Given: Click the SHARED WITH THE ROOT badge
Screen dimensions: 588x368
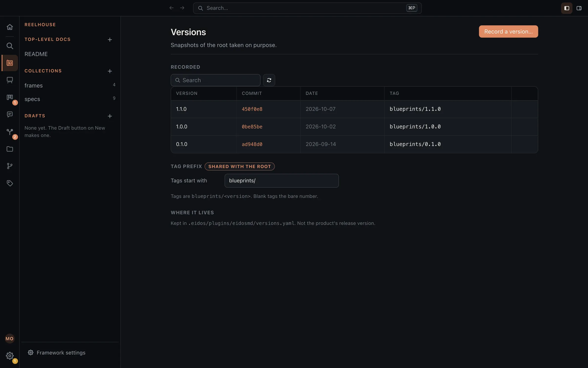Looking at the screenshot, I should point(240,166).
